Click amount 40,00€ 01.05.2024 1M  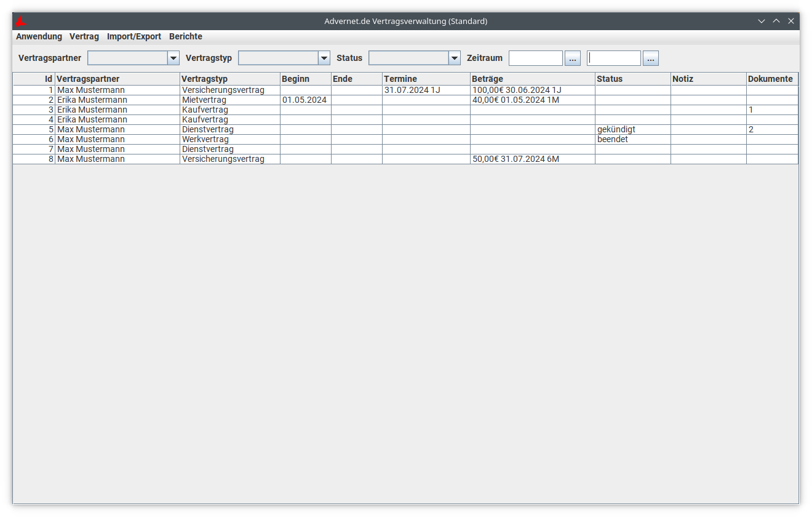coord(533,100)
